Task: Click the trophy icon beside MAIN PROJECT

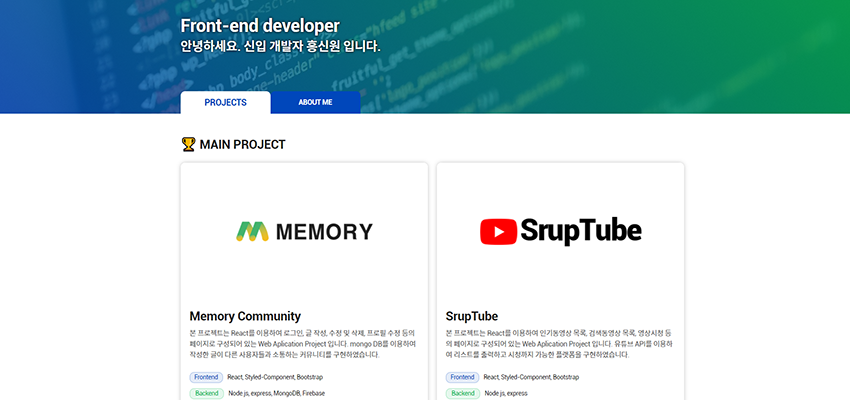Action: 188,144
